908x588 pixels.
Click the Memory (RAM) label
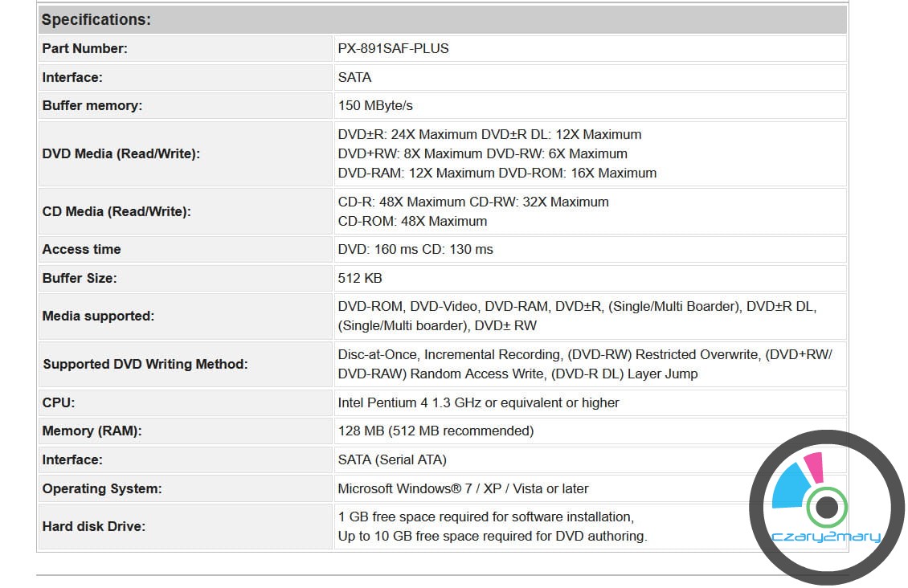click(x=92, y=431)
